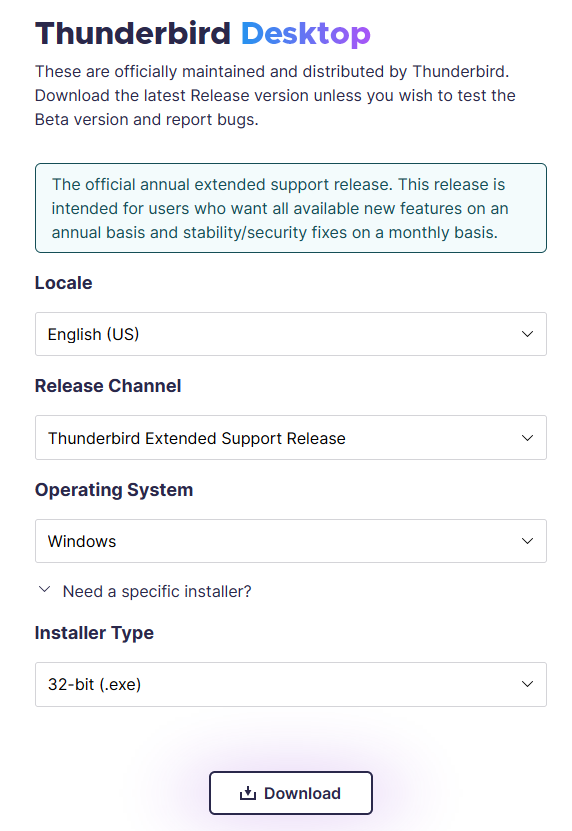The height and width of the screenshot is (831, 572).
Task: Click the small chevron beside "Need a specific installer?"
Action: click(45, 589)
